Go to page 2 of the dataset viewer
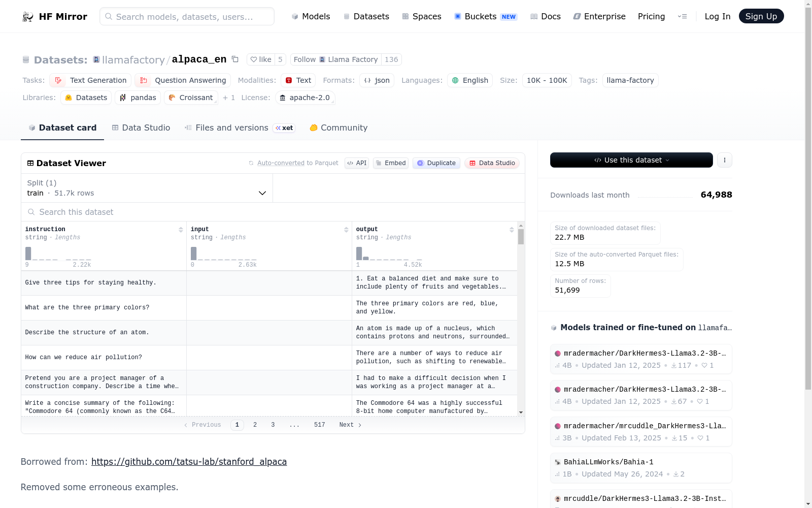 tap(255, 425)
